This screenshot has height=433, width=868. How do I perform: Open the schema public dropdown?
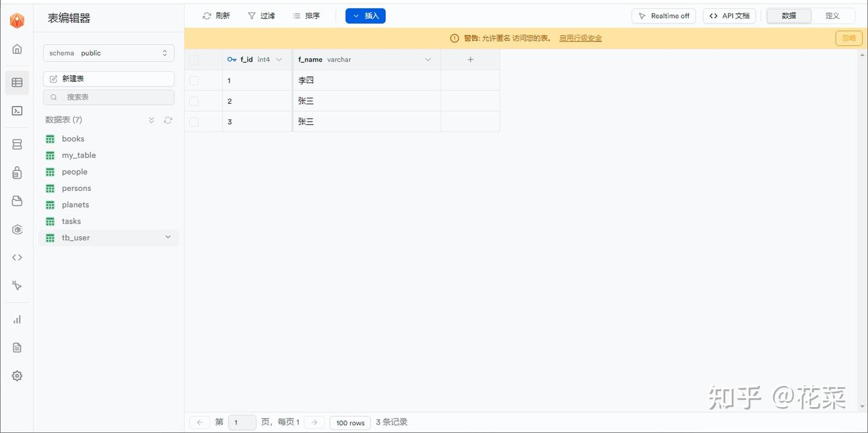(108, 53)
